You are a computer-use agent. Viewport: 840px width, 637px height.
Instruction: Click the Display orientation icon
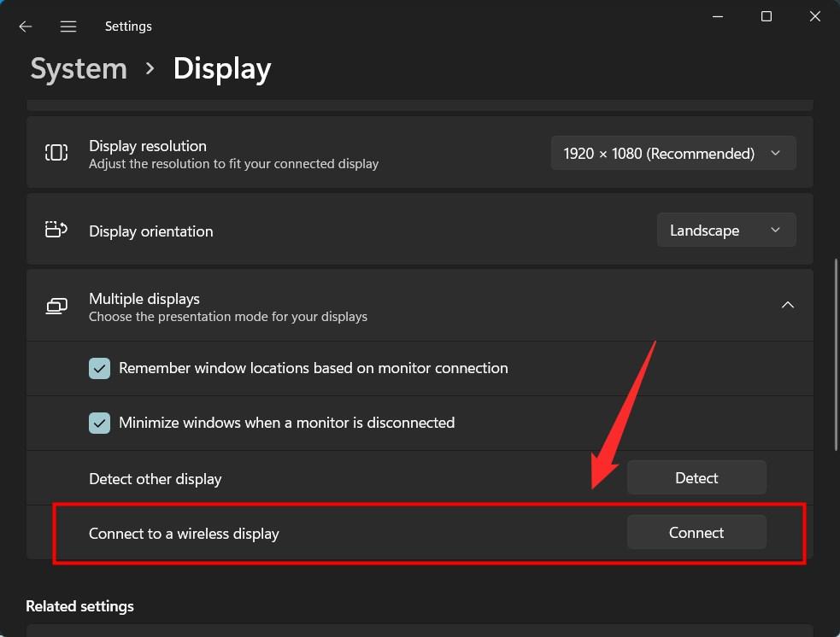pyautogui.click(x=56, y=230)
